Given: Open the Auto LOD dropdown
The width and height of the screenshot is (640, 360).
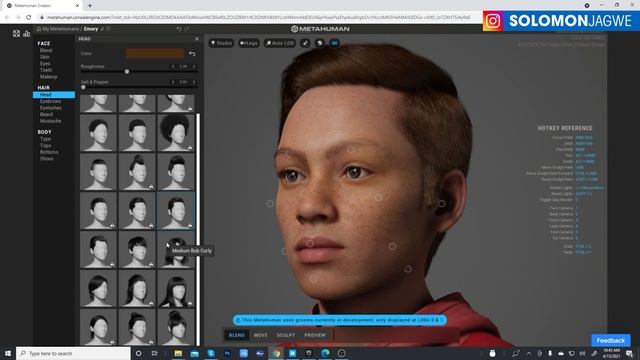Looking at the screenshot, I should [x=280, y=43].
